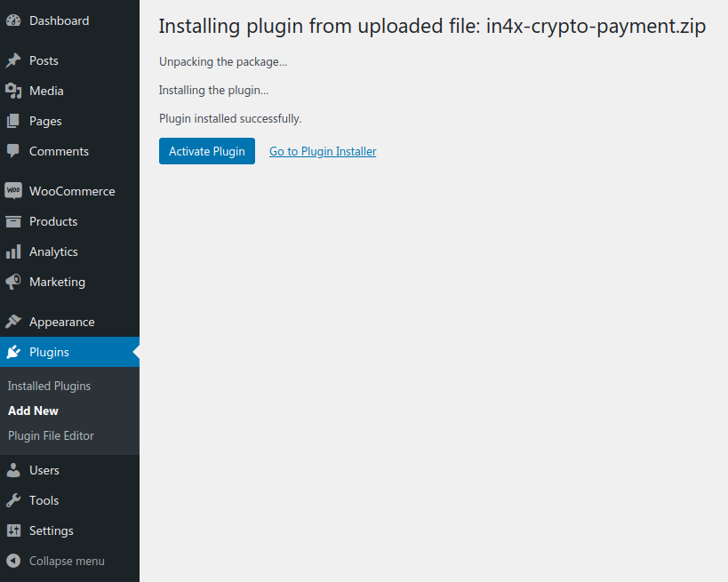Open the Installed Plugins submenu
This screenshot has height=582, width=728.
pyautogui.click(x=49, y=387)
